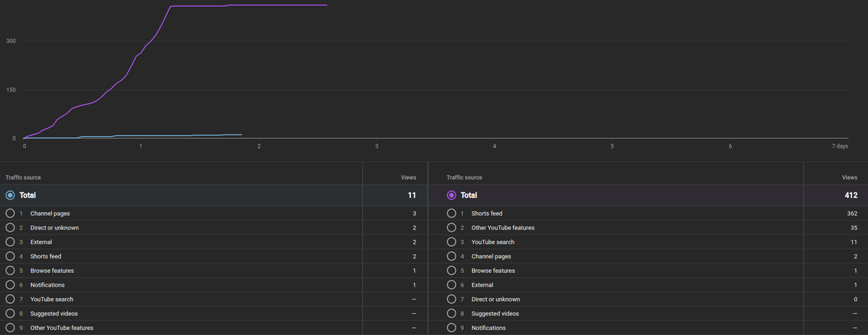The image size is (868, 335).
Task: Click Direct or unknown text in row 2
Action: click(x=55, y=228)
